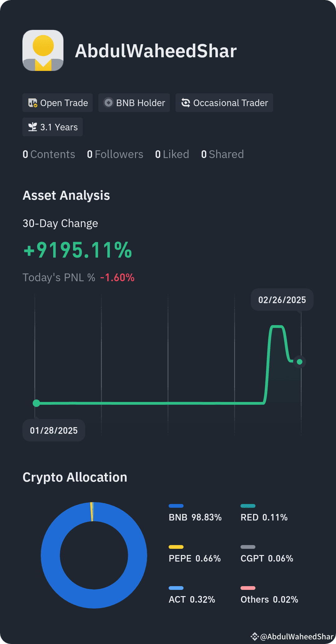The width and height of the screenshot is (336, 644).
Task: Click the yellow profile avatar icon
Action: coord(43,50)
